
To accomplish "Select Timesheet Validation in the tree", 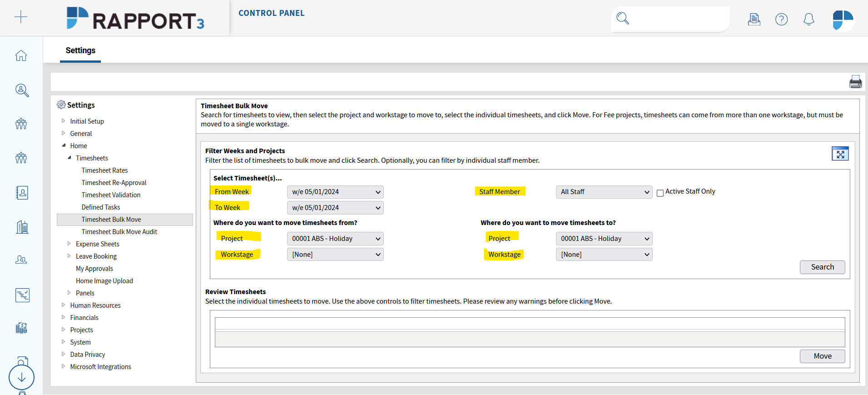I will point(111,195).
